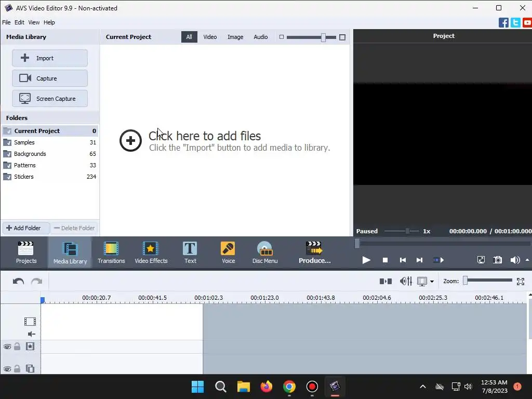
Task: Adjust the playback speed slider
Action: coord(407,231)
